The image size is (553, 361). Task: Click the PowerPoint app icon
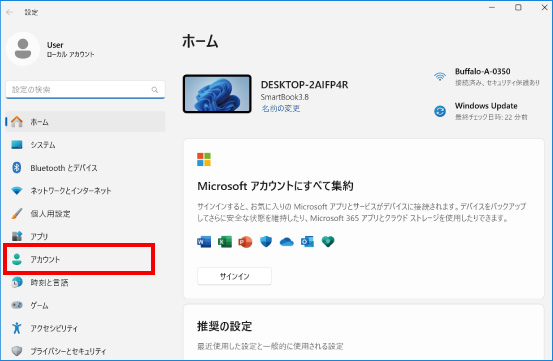pyautogui.click(x=245, y=242)
